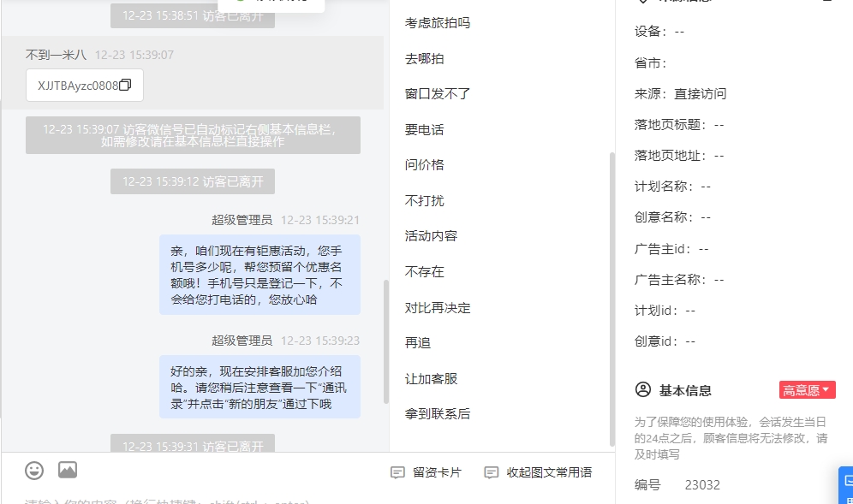Image resolution: width=853 pixels, height=504 pixels.
Task: Click the 收起图文常用语 icon
Action: click(x=492, y=472)
